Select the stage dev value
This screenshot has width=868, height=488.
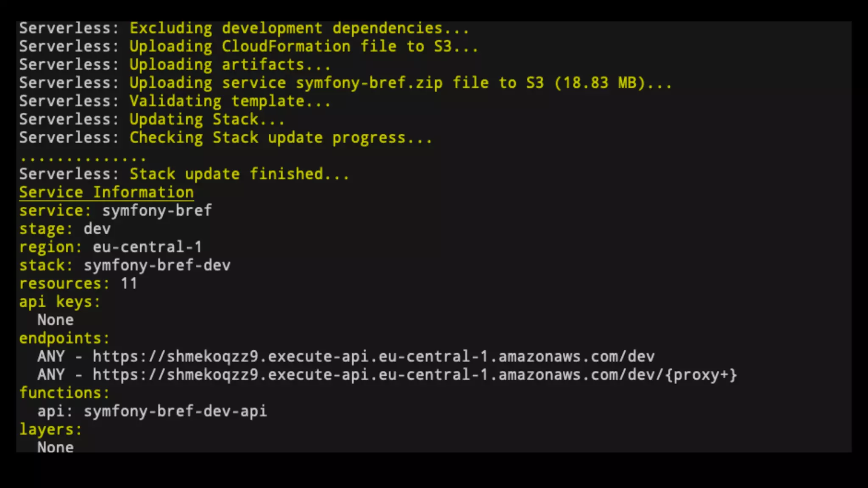97,229
